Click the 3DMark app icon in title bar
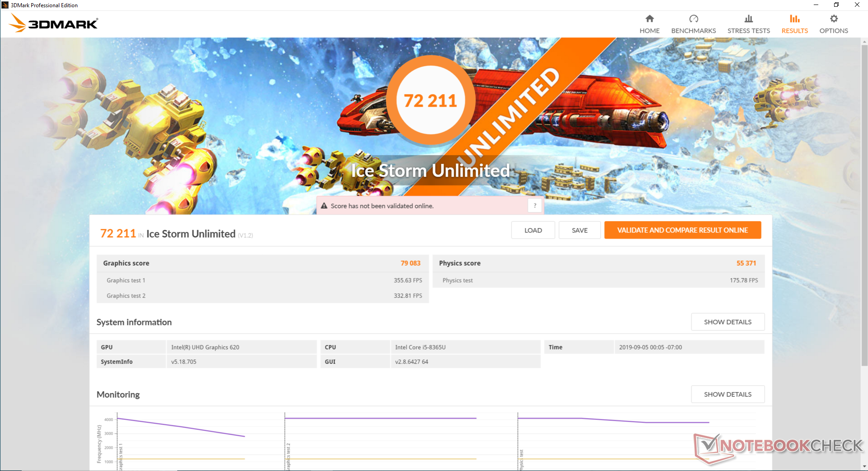The image size is (868, 471). pos(5,5)
